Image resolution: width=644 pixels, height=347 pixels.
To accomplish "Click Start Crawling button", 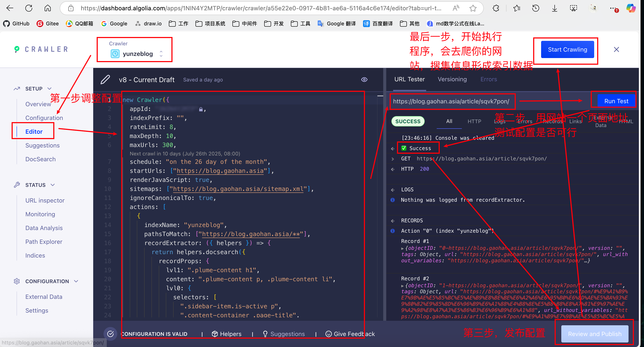I will point(567,49).
